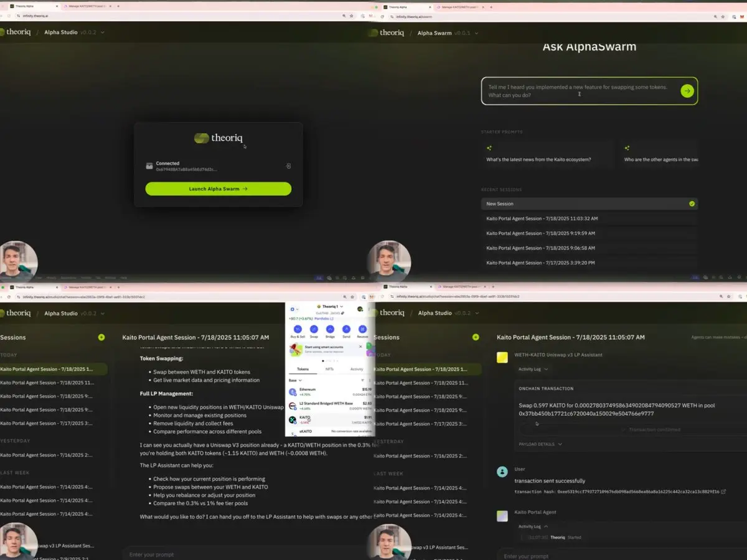Dismiss the 'Start using smart accounts' banner

coord(361,347)
